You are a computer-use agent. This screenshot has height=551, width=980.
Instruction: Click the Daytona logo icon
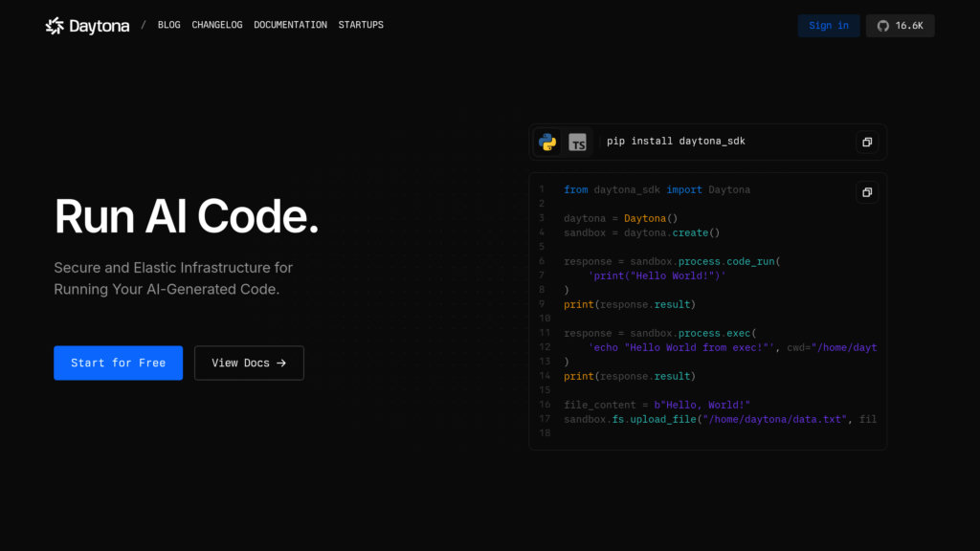55,26
